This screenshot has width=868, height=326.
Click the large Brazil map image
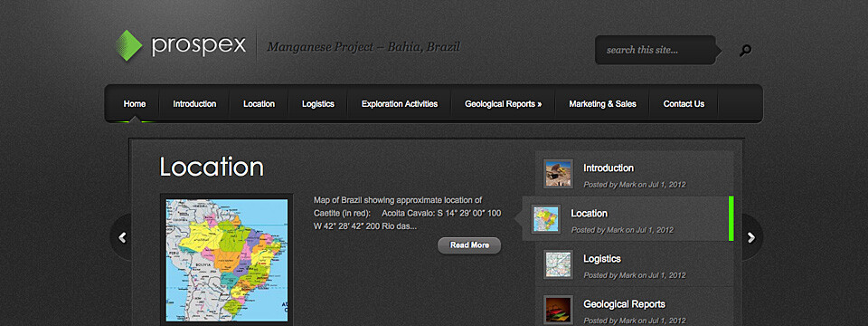[x=227, y=260]
